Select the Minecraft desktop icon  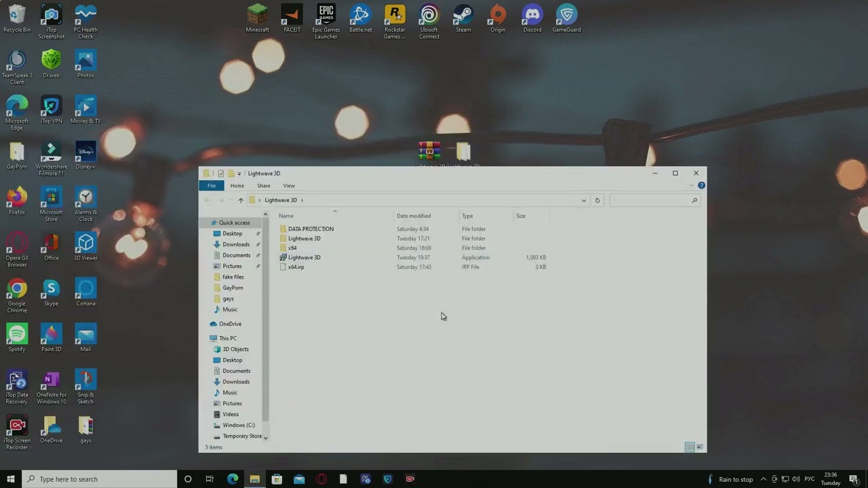click(258, 19)
